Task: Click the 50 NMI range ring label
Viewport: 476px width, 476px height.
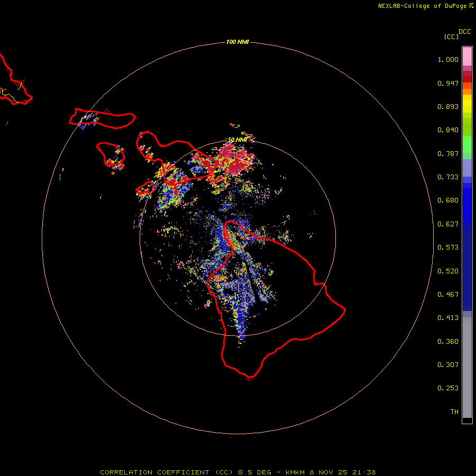Action: 237,140
